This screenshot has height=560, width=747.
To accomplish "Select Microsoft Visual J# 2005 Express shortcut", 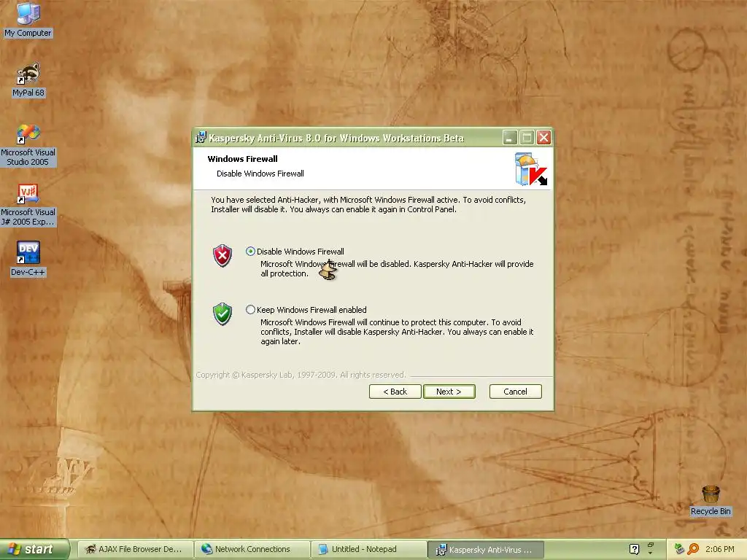I will tap(28, 205).
